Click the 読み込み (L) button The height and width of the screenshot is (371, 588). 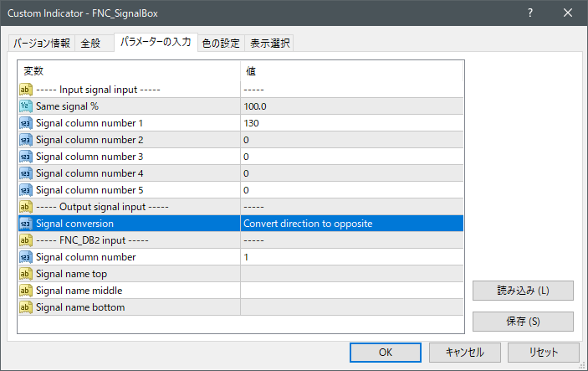(523, 291)
